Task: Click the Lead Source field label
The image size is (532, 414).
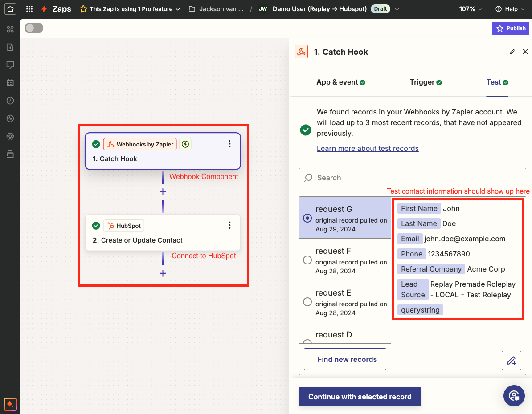Action: (413, 289)
